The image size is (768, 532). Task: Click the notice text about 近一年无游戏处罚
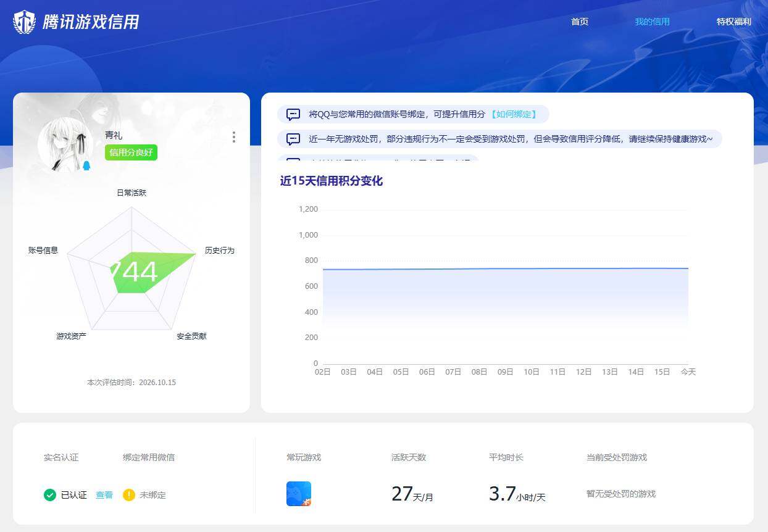click(x=511, y=139)
